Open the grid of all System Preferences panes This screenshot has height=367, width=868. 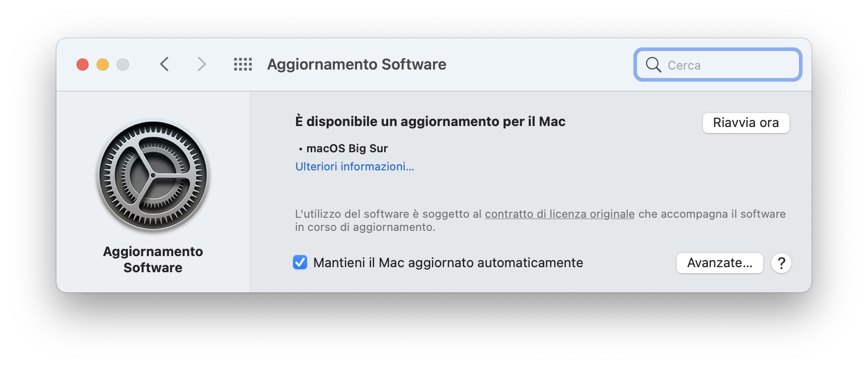243,65
